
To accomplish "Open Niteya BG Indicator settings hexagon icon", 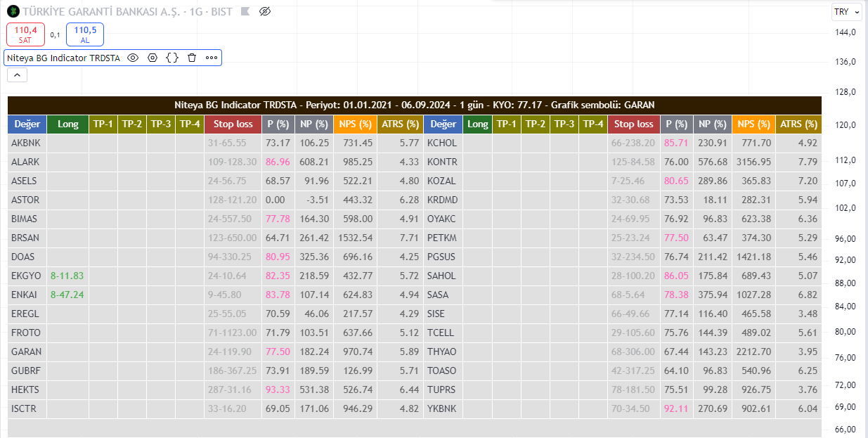I will tap(152, 58).
